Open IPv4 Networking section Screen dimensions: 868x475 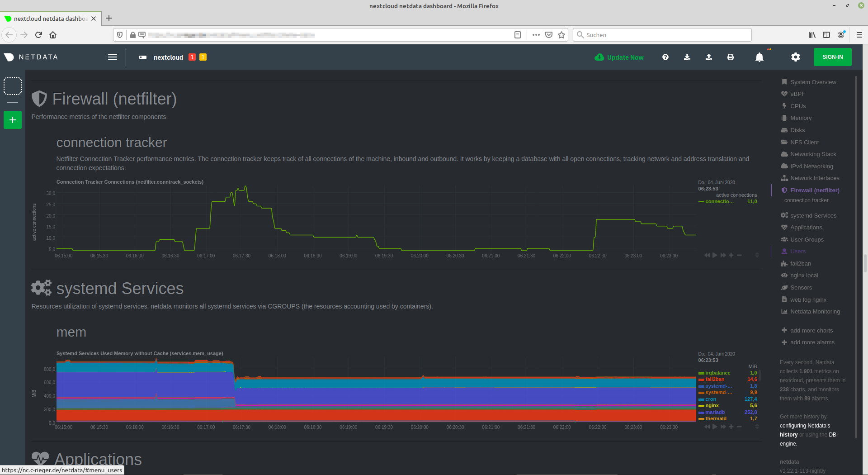[x=807, y=166]
